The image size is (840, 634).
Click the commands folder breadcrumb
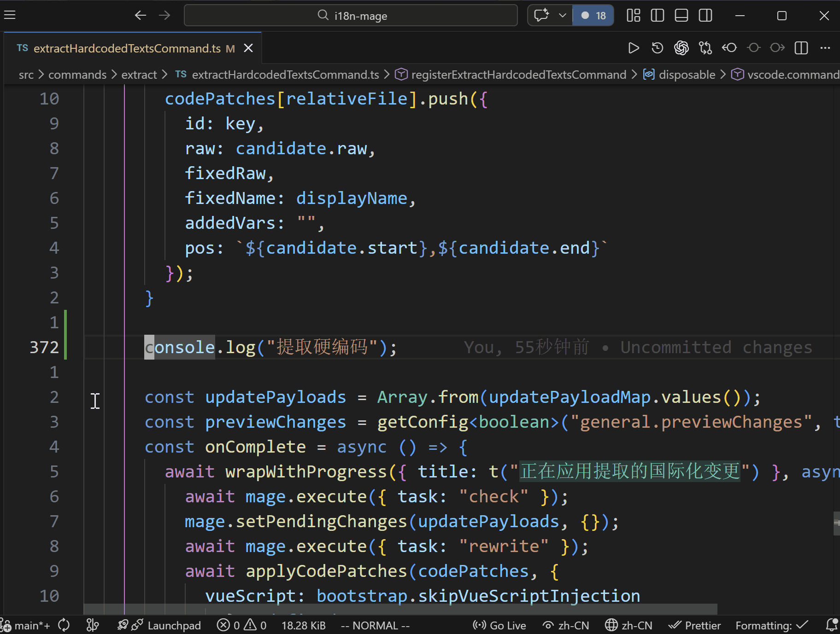(x=77, y=75)
